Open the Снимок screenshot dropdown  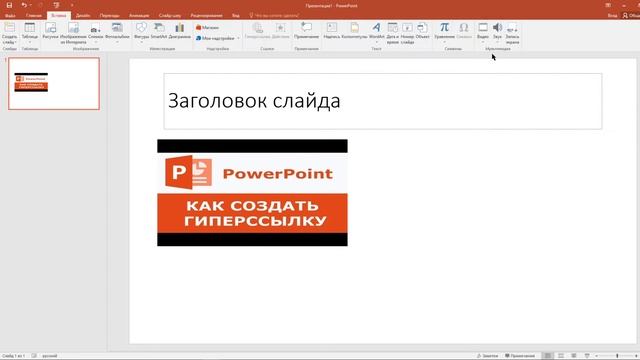(96, 32)
